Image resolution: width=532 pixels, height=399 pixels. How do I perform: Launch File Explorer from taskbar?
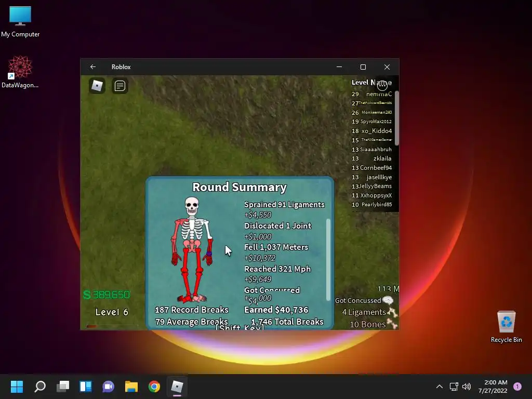(131, 387)
